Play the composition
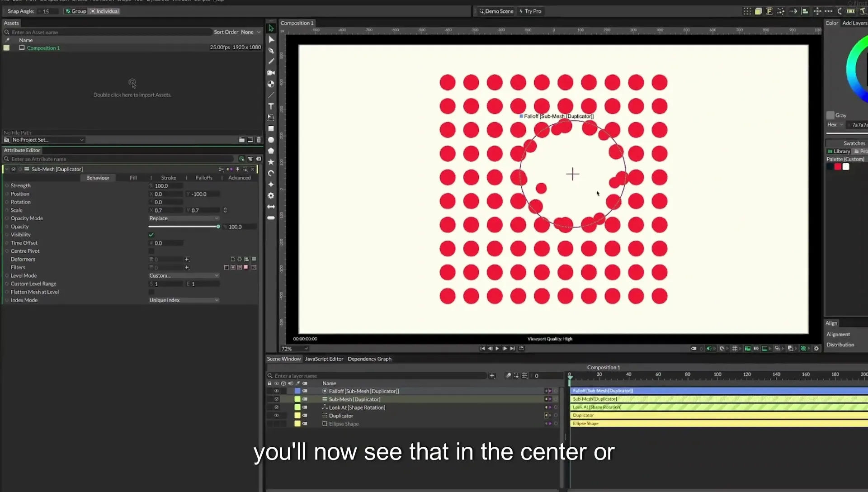The height and width of the screenshot is (492, 868). point(497,349)
